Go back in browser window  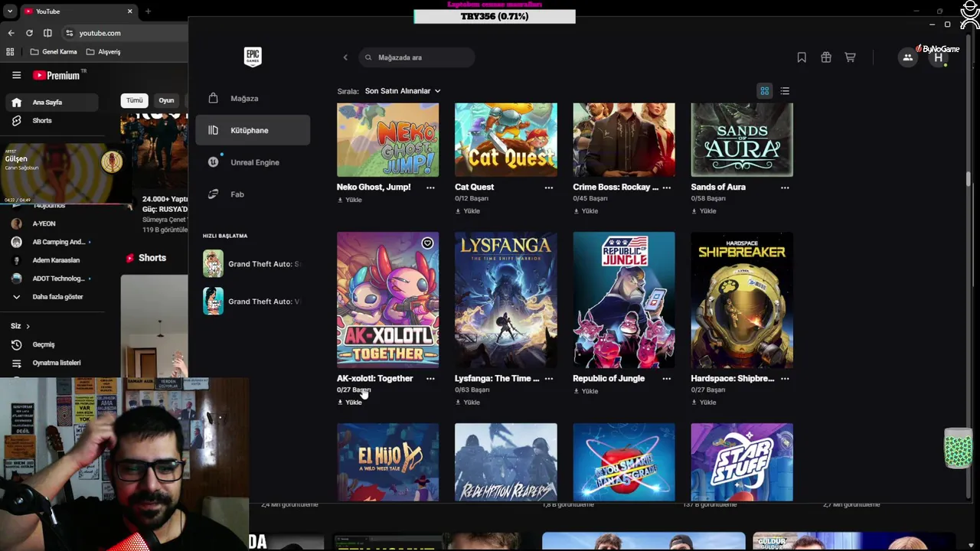11,33
